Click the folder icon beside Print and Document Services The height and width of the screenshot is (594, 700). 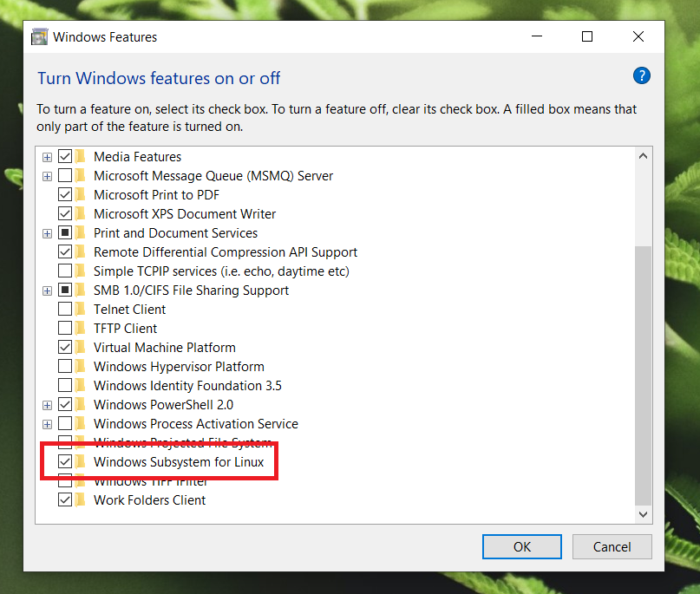(x=81, y=233)
